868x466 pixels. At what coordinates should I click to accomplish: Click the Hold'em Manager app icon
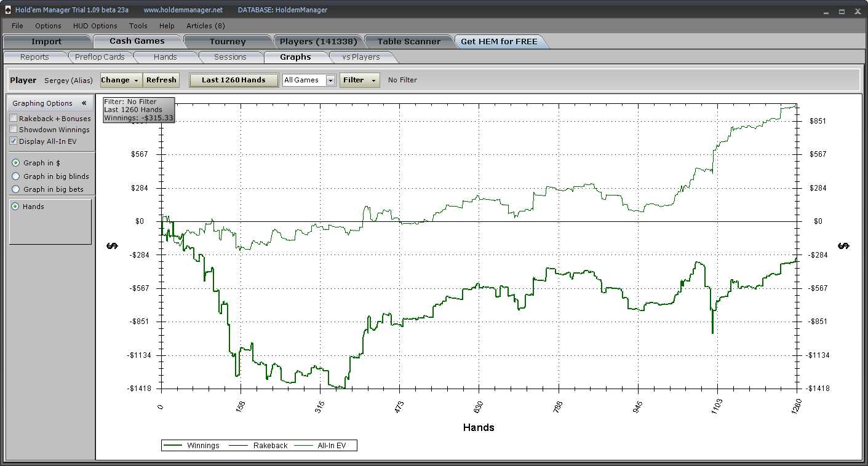(x=7, y=10)
